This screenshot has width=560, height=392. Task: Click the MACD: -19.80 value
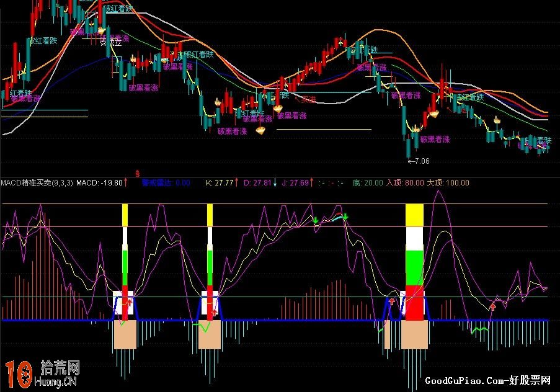[100, 183]
